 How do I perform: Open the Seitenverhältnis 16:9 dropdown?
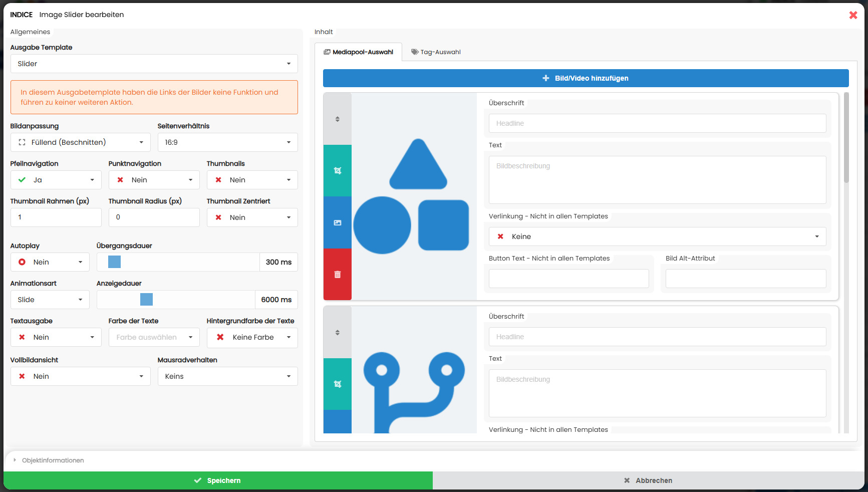coord(227,142)
